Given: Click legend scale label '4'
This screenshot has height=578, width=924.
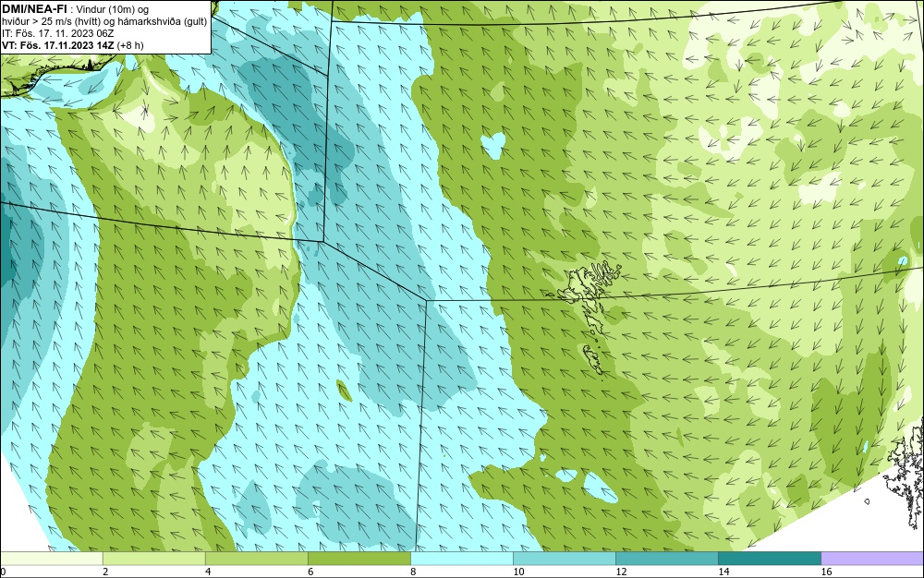Looking at the screenshot, I should pyautogui.click(x=208, y=572).
